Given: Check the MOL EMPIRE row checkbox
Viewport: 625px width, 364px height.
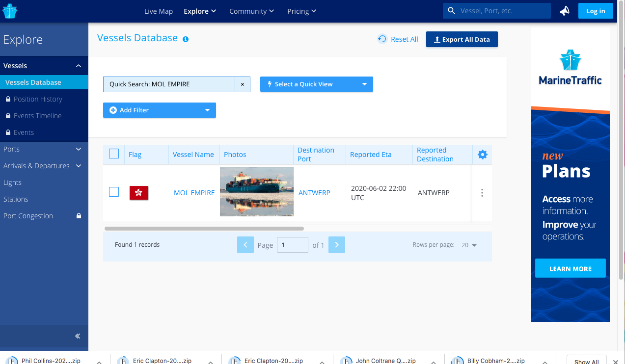Looking at the screenshot, I should point(114,192).
